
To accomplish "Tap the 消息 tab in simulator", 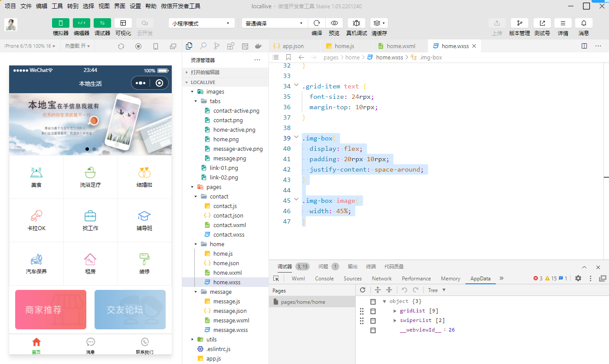I will coord(91,345).
